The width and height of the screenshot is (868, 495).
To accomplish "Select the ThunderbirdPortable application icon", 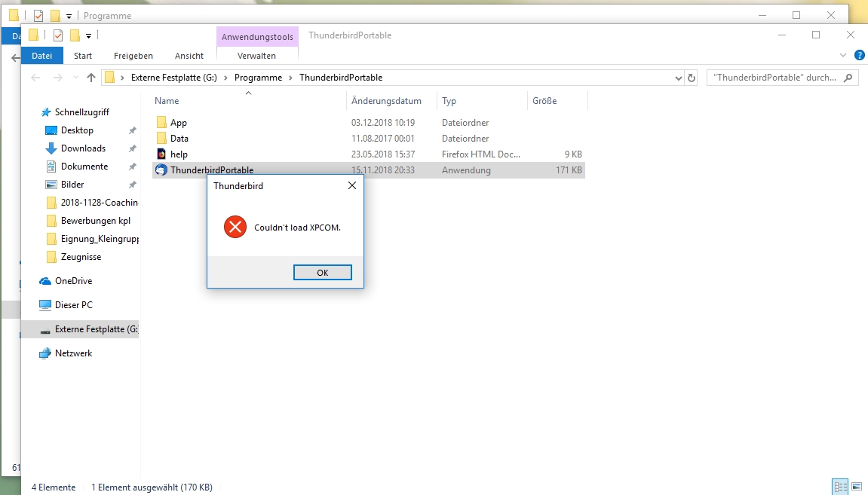I will click(x=161, y=170).
